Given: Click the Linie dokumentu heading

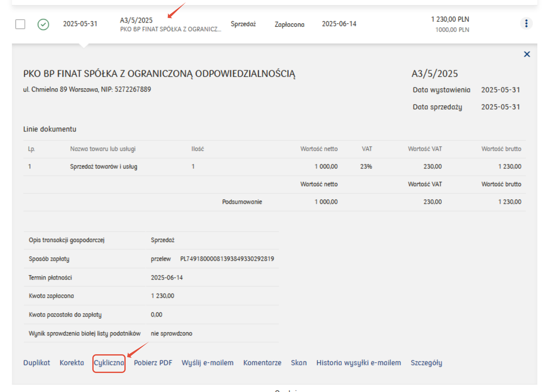Looking at the screenshot, I should point(50,129).
